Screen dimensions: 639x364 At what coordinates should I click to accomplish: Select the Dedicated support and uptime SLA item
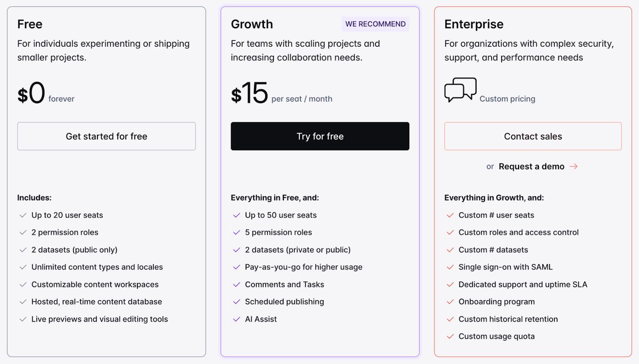coord(522,285)
